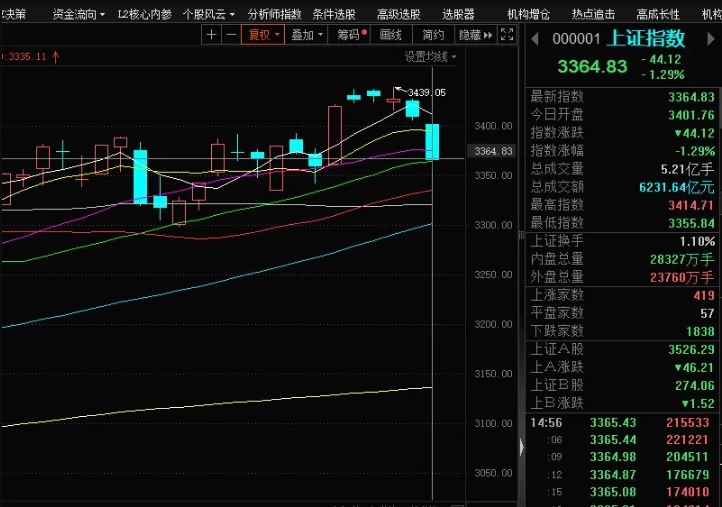Zoom in chart with the plus button
This screenshot has height=507, width=722.
click(211, 35)
